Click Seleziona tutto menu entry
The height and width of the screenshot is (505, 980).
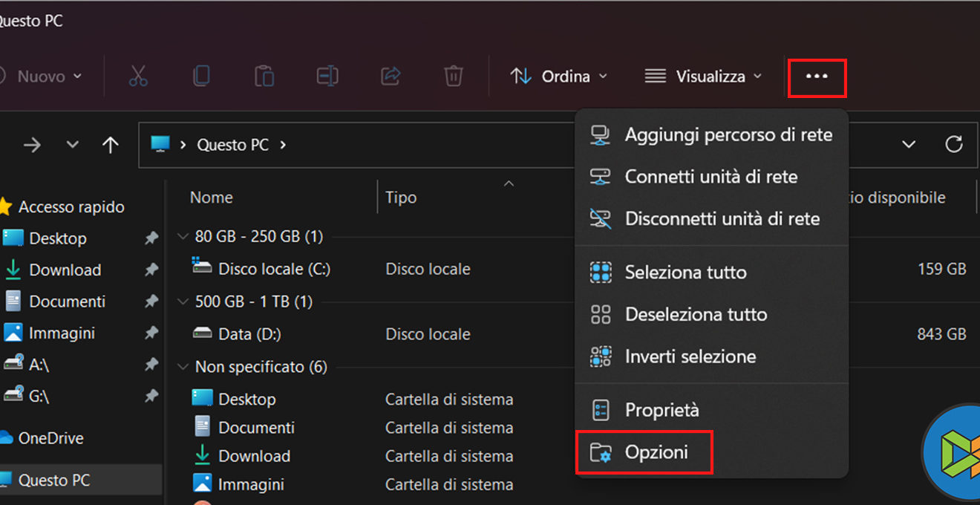(685, 273)
